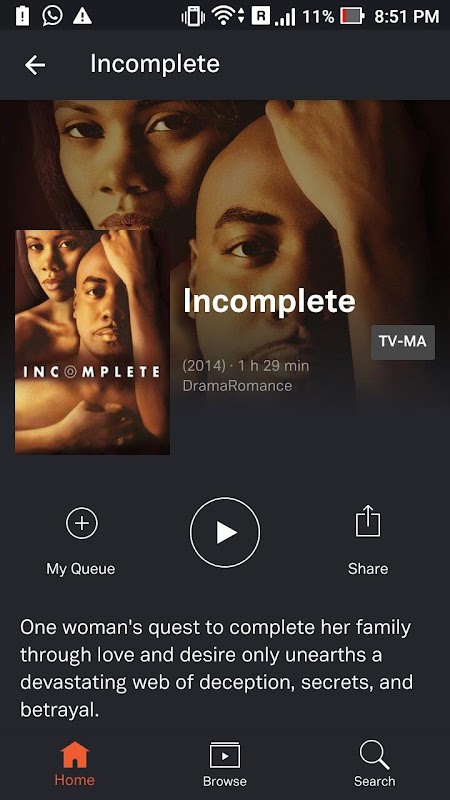Tap the large Incomplete title over banner
Image resolution: width=450 pixels, height=800 pixels.
click(269, 301)
